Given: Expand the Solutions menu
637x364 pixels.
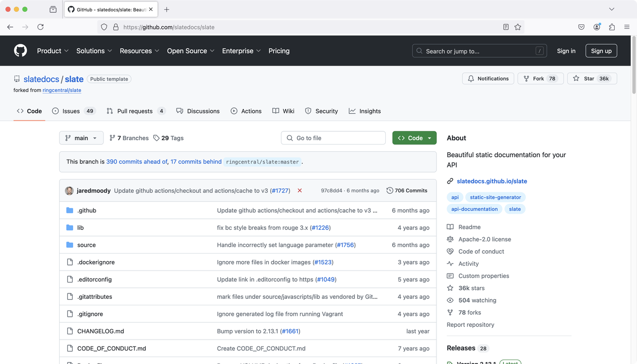Looking at the screenshot, I should point(94,51).
